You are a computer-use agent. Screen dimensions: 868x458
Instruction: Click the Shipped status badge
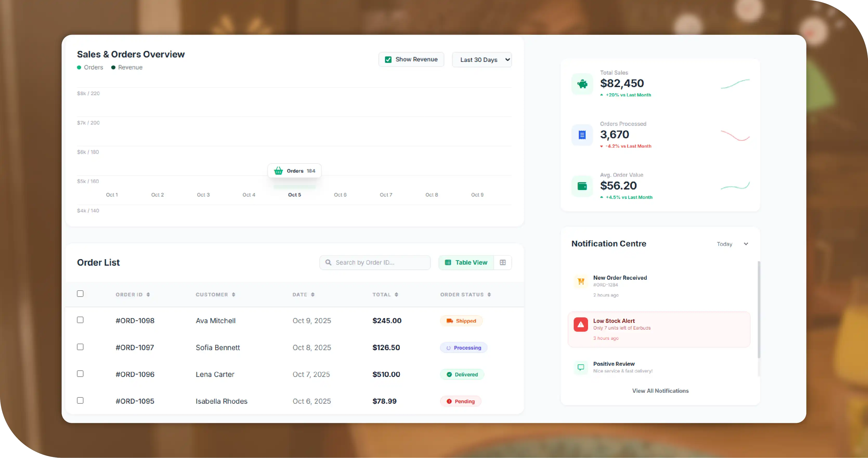coord(461,321)
